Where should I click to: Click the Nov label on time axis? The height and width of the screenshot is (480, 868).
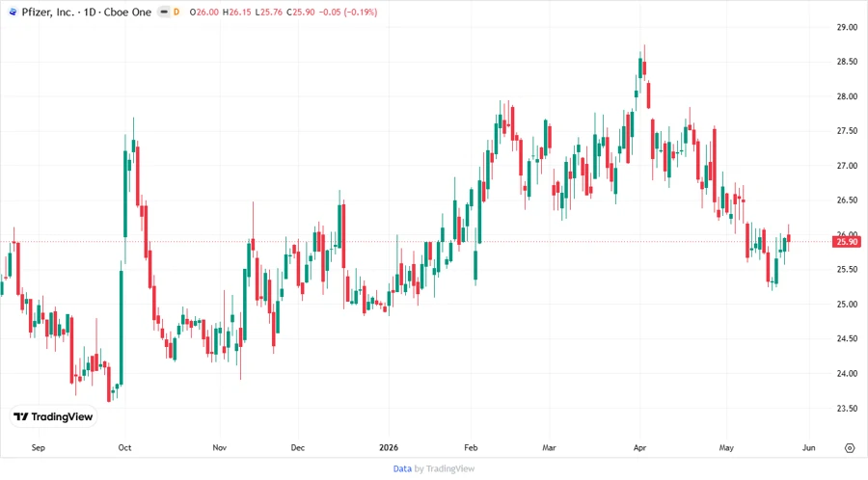[x=219, y=447]
